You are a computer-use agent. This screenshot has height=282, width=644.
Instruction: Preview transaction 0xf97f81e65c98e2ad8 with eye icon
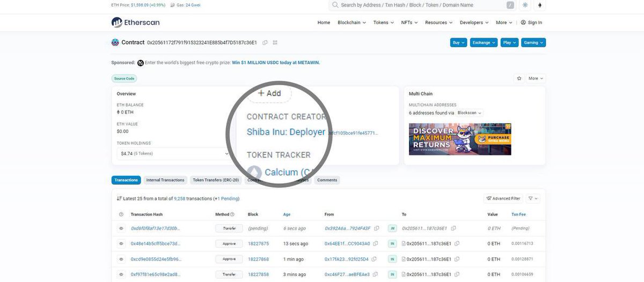[121, 274]
